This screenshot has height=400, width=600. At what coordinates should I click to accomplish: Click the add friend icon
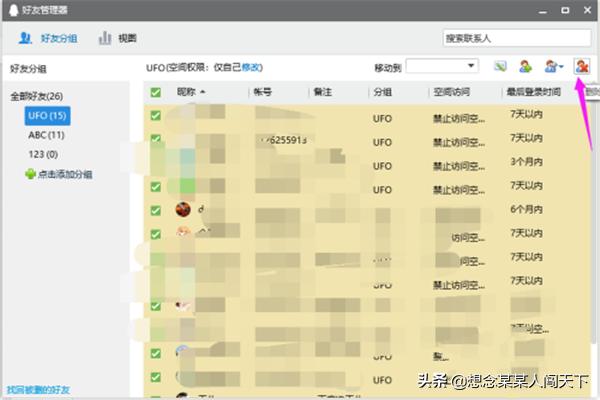[x=525, y=67]
